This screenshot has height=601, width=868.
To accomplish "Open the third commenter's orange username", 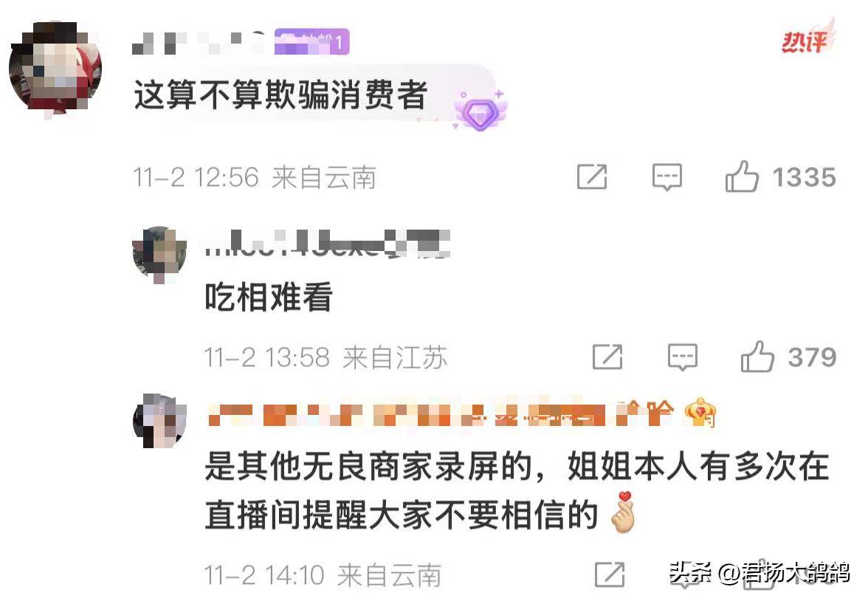I will click(x=440, y=413).
